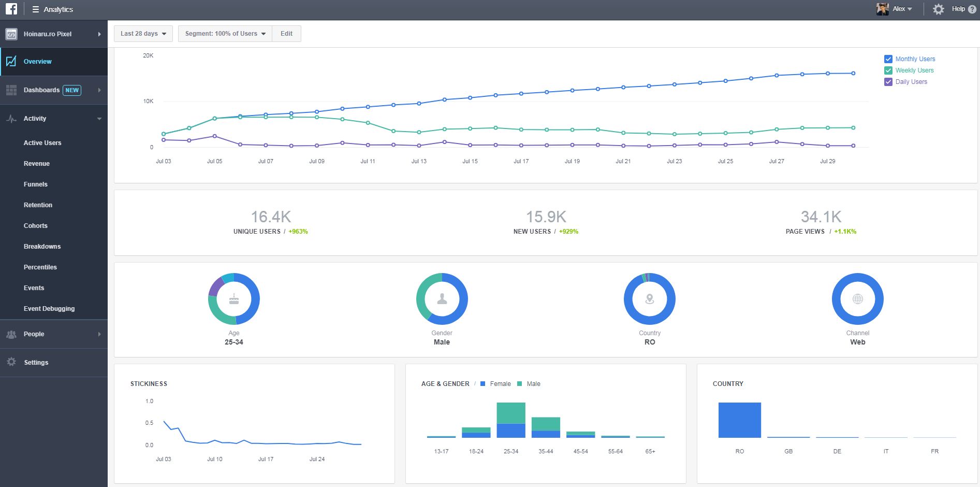Open the Segment: 100% of Users dropdown
This screenshot has width=980, height=487.
pos(225,34)
